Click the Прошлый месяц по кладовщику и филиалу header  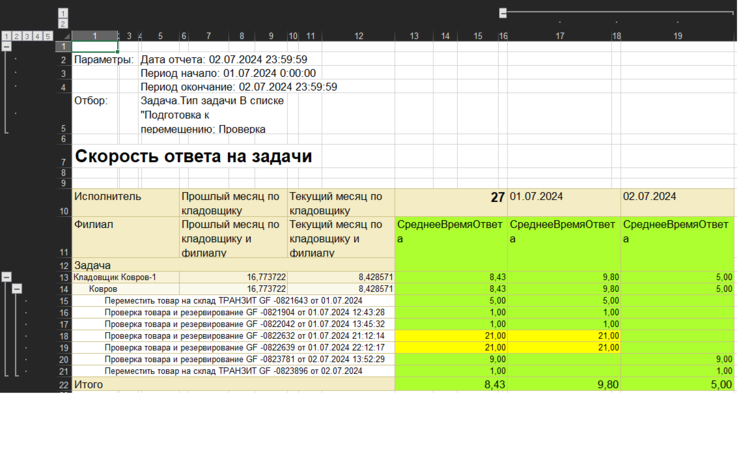click(233, 238)
